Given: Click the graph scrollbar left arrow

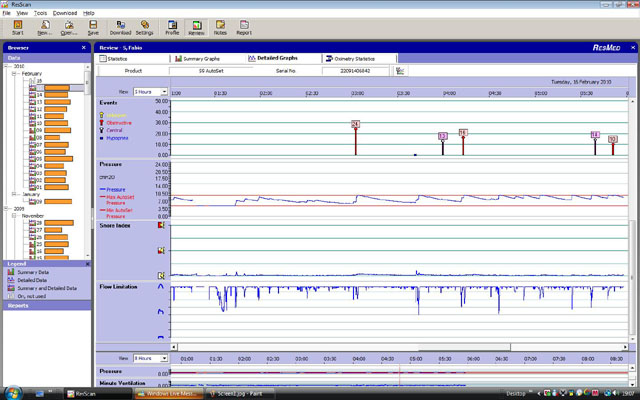Looking at the screenshot, I should pos(174,347).
